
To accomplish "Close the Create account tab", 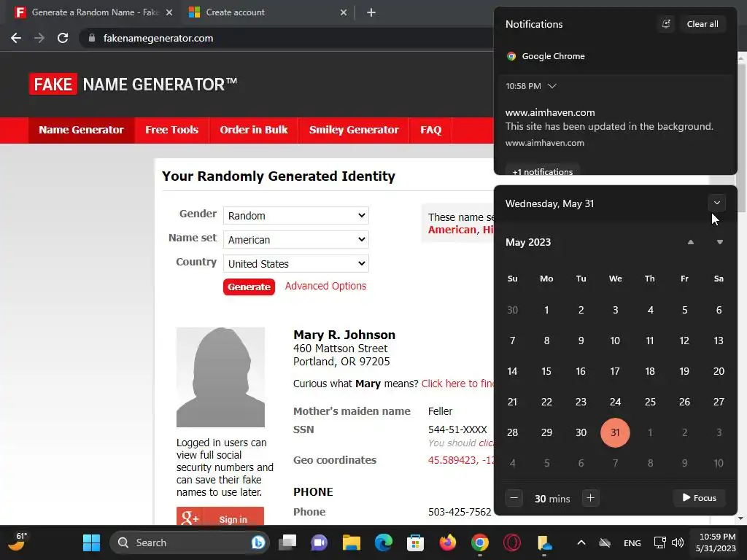I will (x=344, y=12).
